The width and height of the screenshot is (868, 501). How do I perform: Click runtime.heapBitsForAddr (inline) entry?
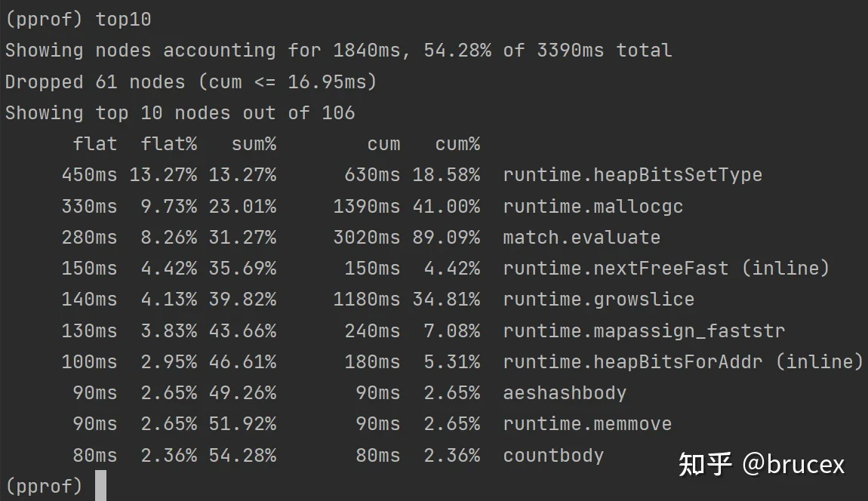(682, 361)
